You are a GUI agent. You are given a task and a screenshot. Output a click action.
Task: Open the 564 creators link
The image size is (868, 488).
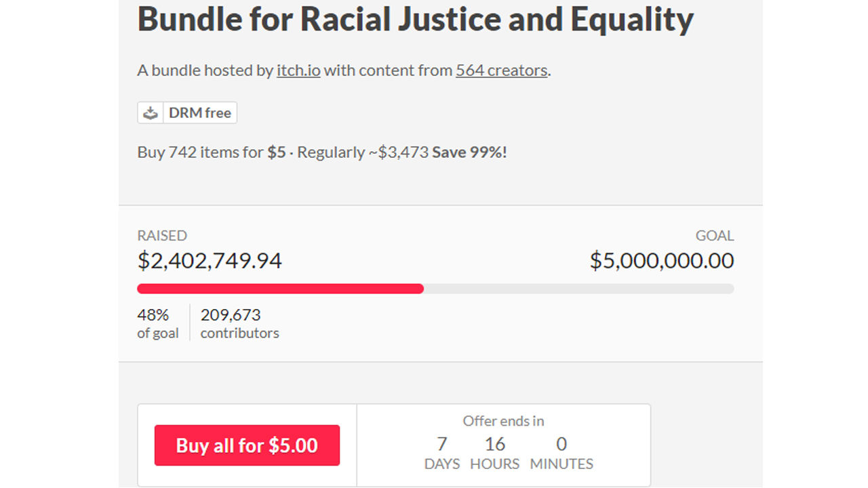click(x=502, y=70)
